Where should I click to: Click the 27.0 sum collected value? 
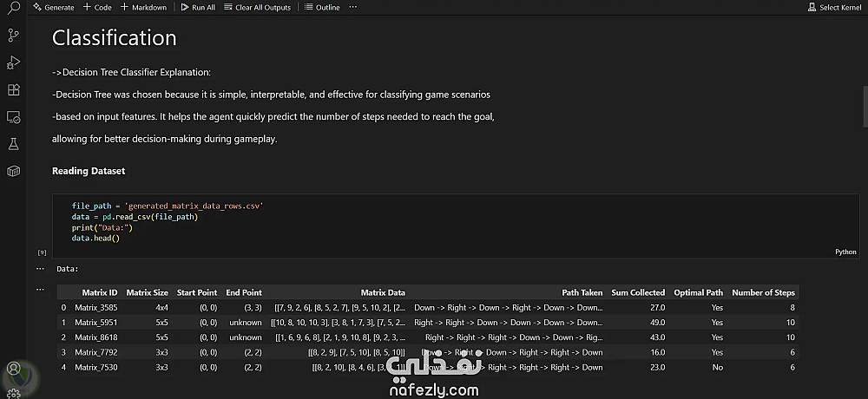(x=657, y=308)
